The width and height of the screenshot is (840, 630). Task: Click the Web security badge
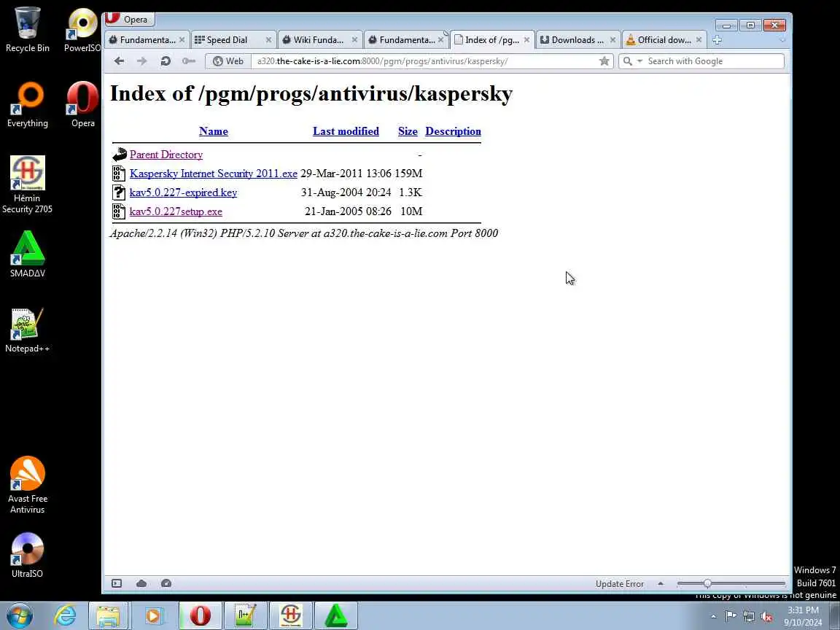pos(228,61)
